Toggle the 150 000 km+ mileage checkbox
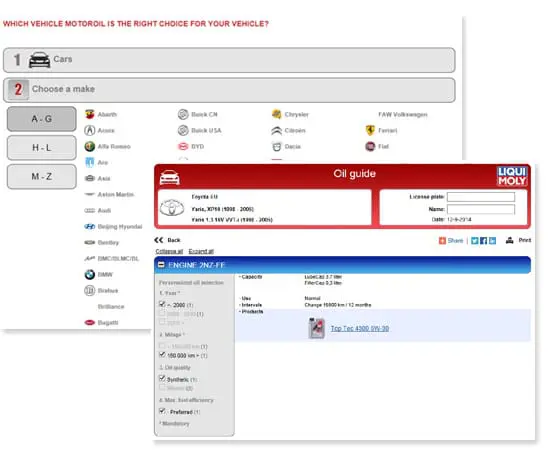Viewport: 550px width, 450px height. click(x=162, y=355)
